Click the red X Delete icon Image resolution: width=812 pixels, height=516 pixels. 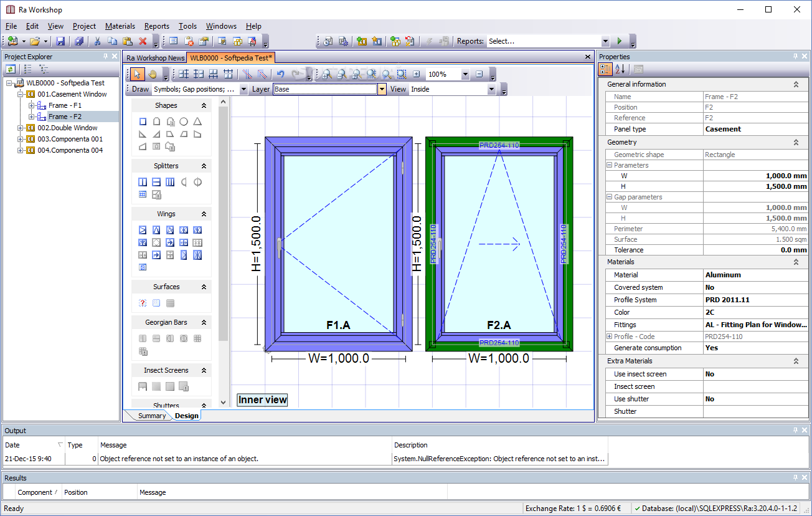143,41
